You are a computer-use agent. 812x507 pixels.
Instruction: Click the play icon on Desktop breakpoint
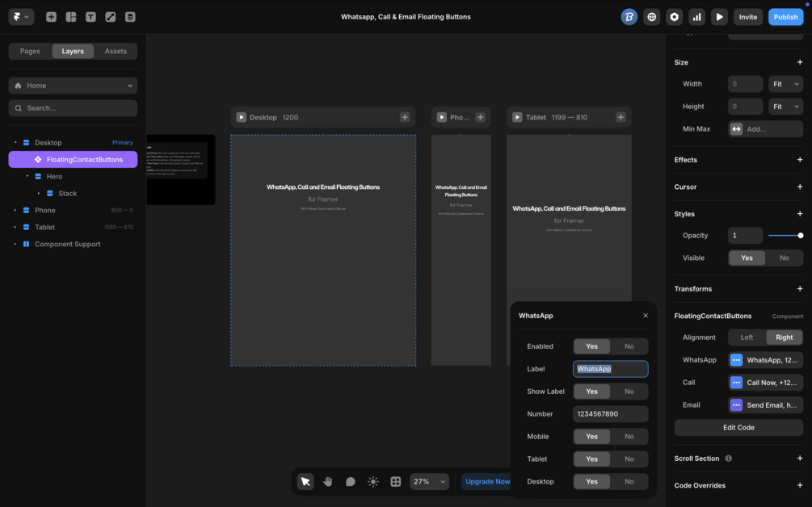click(x=242, y=117)
